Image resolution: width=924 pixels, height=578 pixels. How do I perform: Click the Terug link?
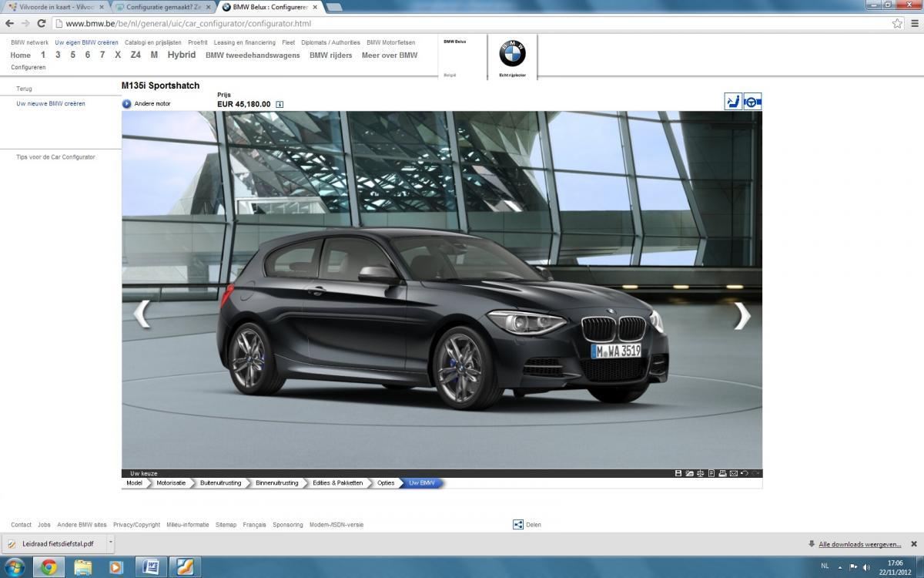[x=25, y=89]
